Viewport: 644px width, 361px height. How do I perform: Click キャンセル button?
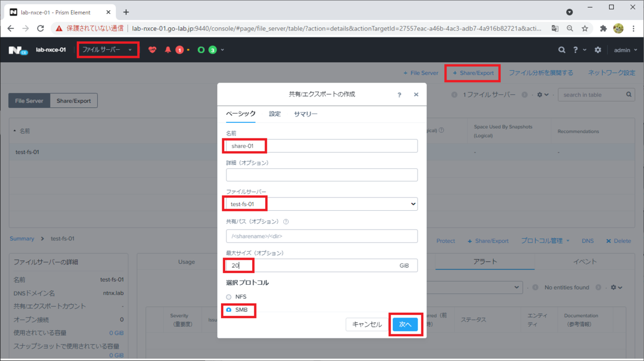pos(367,324)
